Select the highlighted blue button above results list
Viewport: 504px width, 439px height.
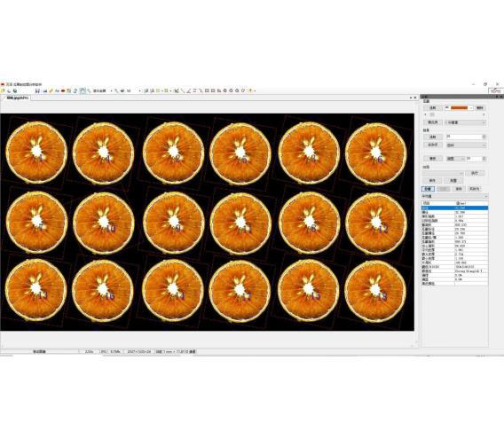(428, 189)
